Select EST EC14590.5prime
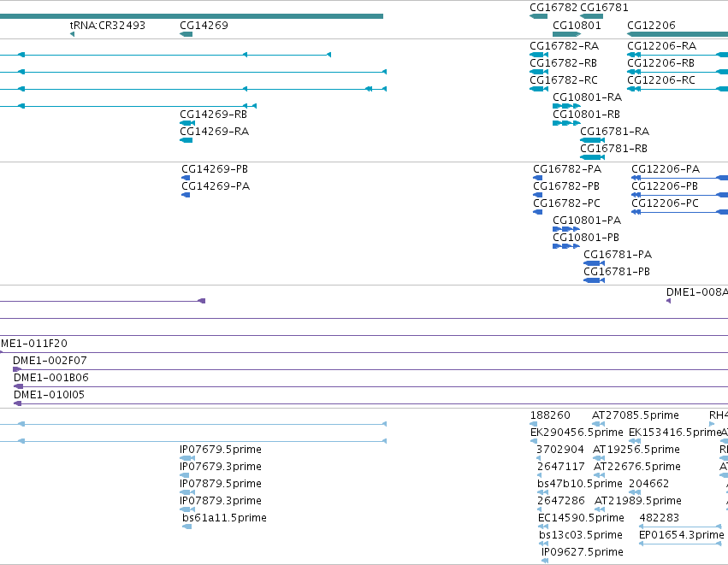Image resolution: width=728 pixels, height=565 pixels. click(581, 518)
